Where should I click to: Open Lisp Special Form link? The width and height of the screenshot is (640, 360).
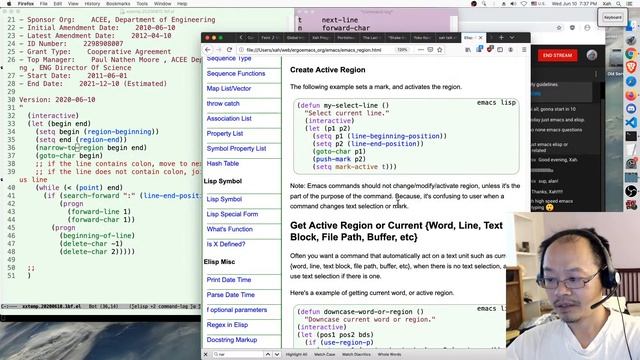click(x=232, y=214)
